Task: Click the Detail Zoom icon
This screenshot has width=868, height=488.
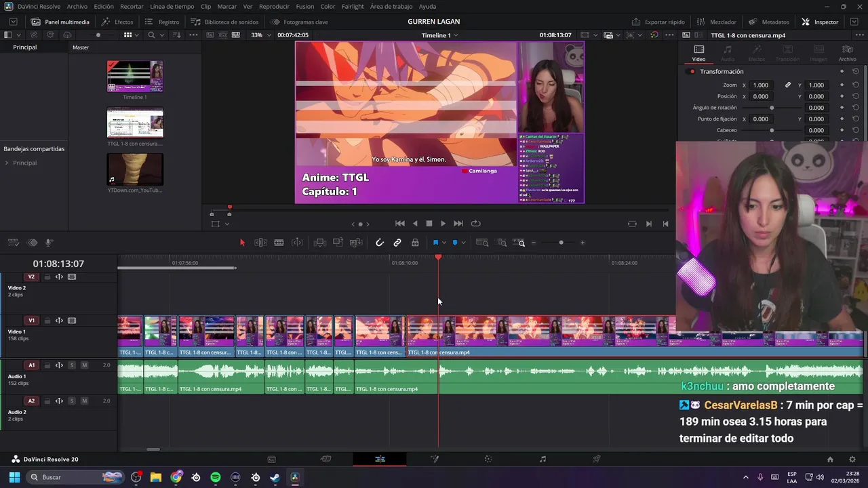Action: [502, 243]
